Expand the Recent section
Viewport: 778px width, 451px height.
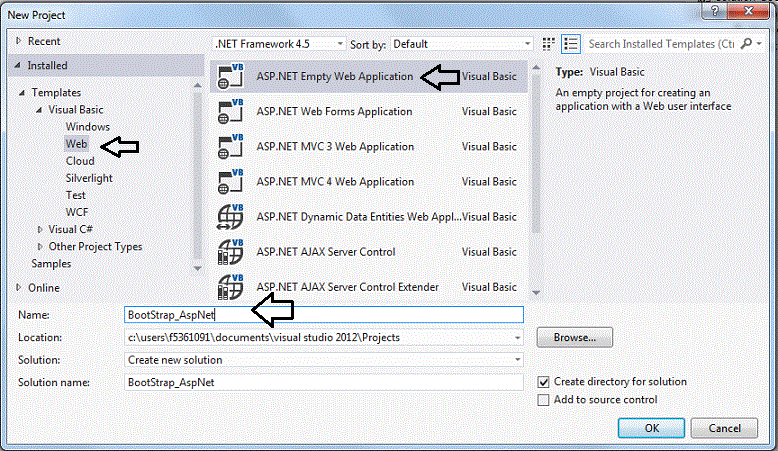tap(18, 41)
